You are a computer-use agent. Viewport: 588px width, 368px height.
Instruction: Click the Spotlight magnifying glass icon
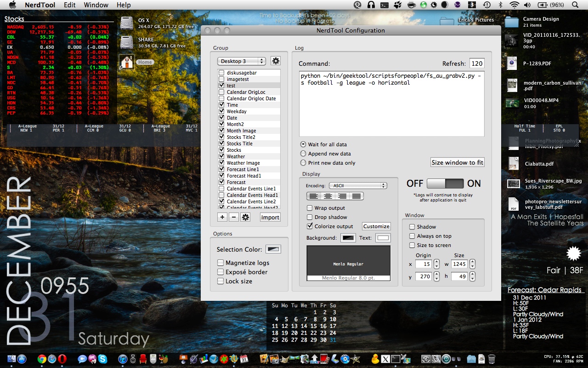click(x=575, y=5)
